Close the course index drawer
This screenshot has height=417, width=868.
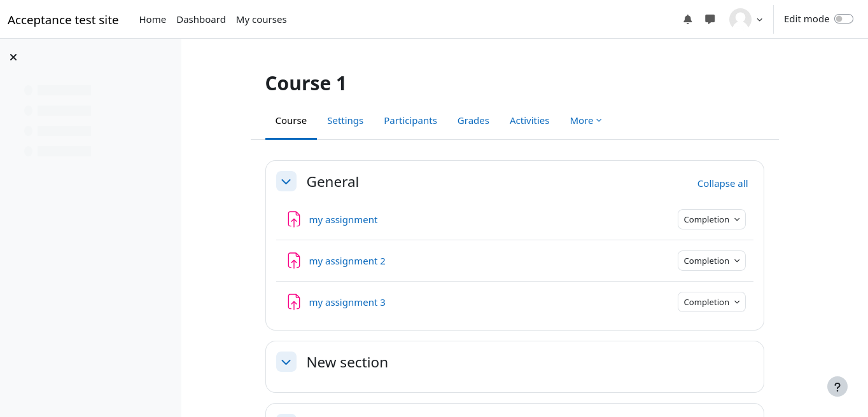point(13,57)
